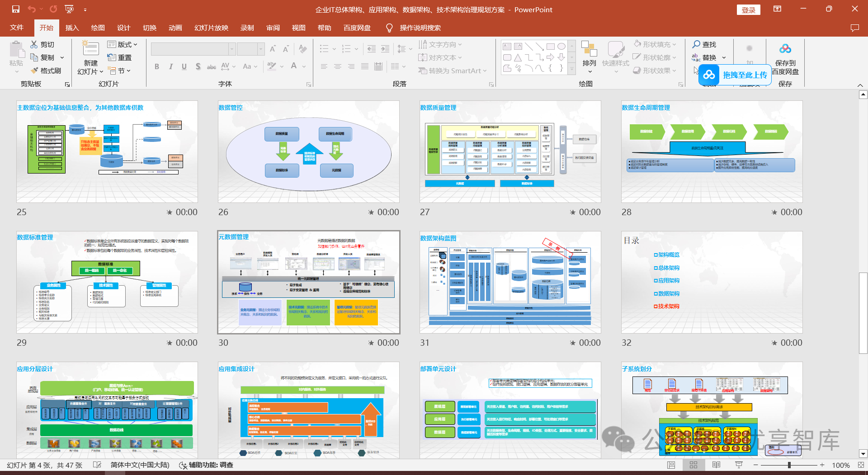Click the bullets list icon
Viewport: 868px width, 475px height.
point(324,49)
